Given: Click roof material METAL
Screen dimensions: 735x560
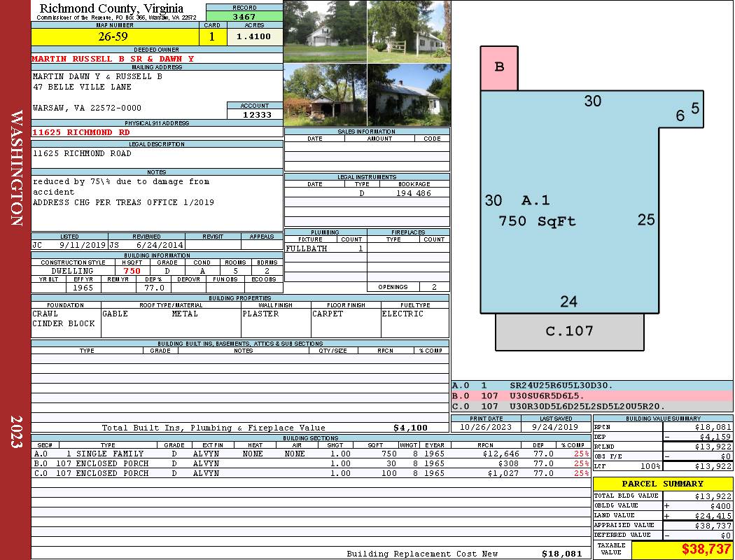Looking at the screenshot, I should 185,314.
